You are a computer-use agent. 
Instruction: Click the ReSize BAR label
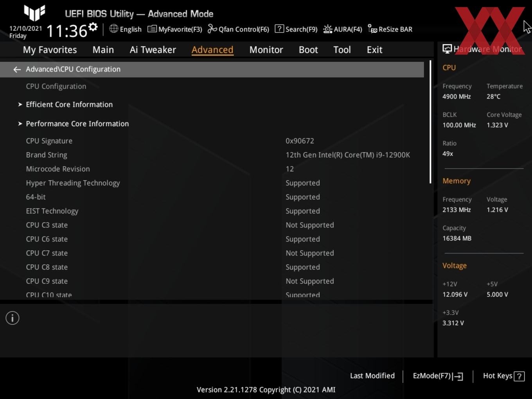click(395, 29)
